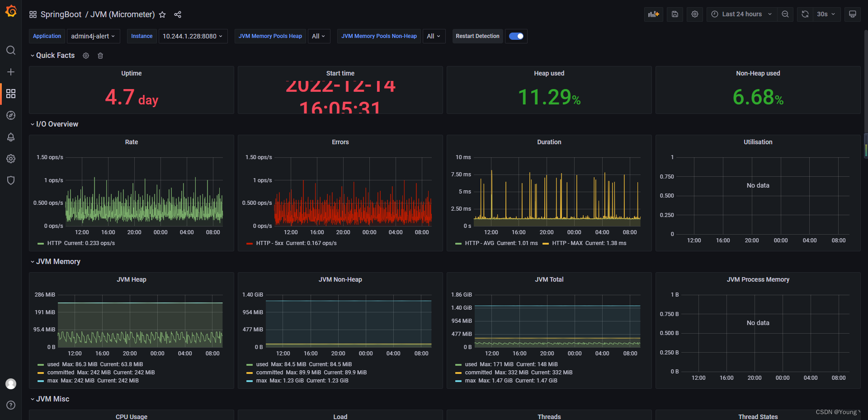
Task: Collapse the JVM Memory row
Action: coord(55,262)
